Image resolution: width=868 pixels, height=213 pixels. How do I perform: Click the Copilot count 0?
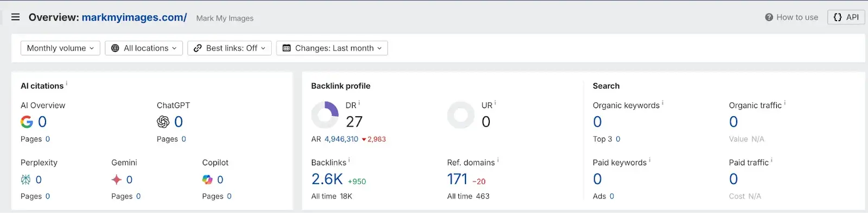[x=220, y=179]
